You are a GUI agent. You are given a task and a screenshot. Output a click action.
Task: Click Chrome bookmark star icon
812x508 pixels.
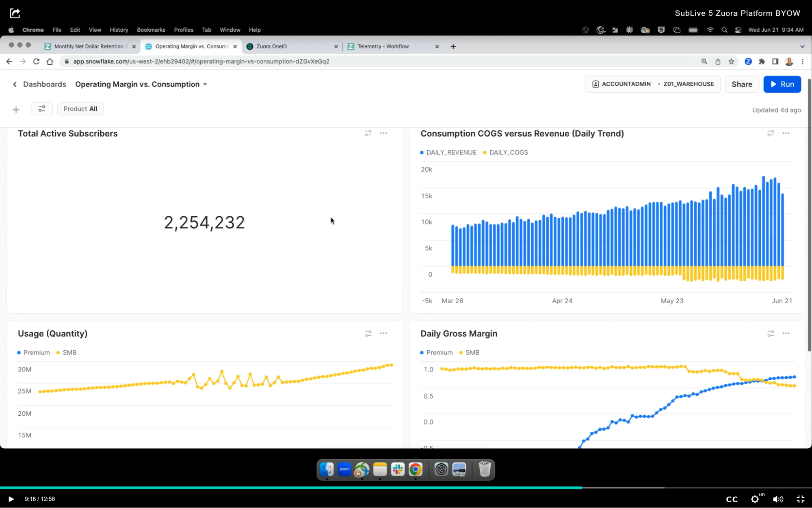tap(731, 61)
